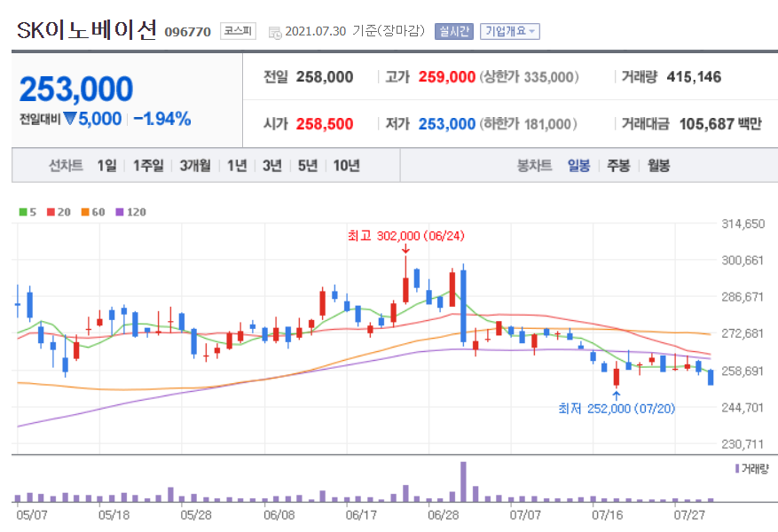Click the previous close value 258,000

325,77
